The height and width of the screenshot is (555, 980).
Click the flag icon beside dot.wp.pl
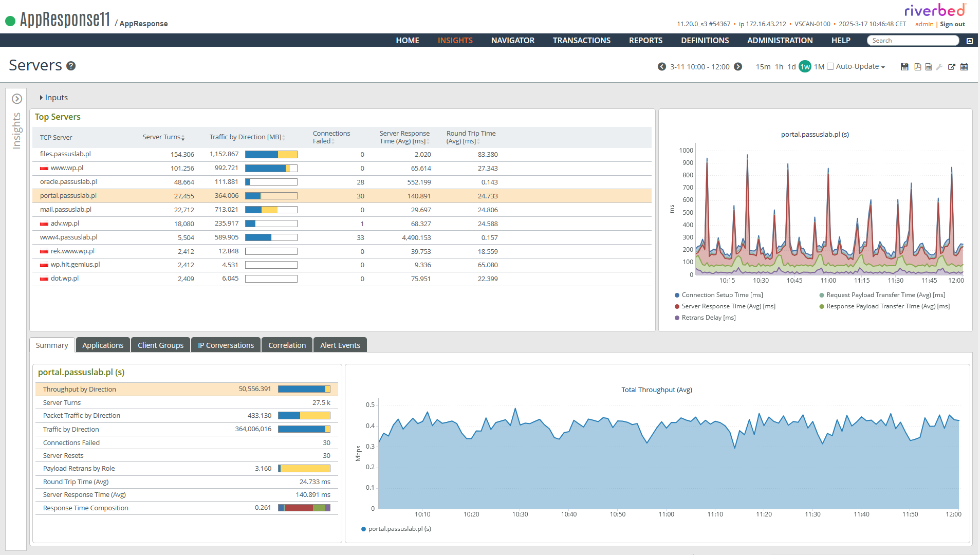click(x=44, y=279)
